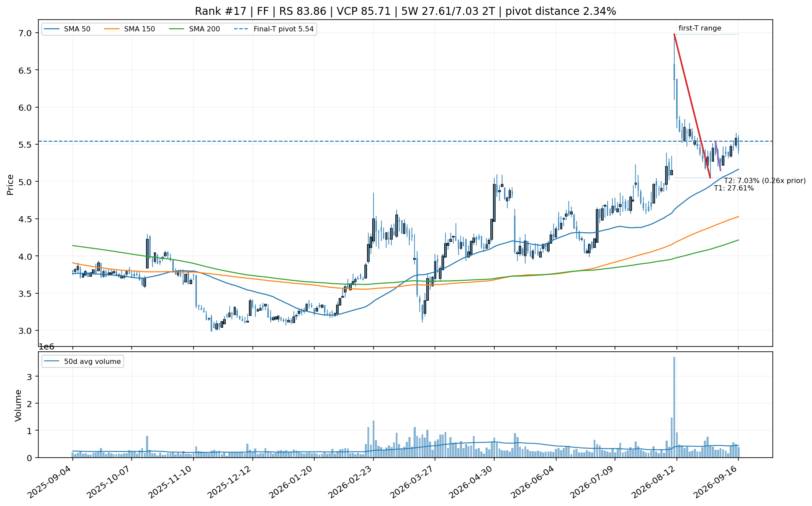Click the date label 2025-12-12

[x=230, y=482]
